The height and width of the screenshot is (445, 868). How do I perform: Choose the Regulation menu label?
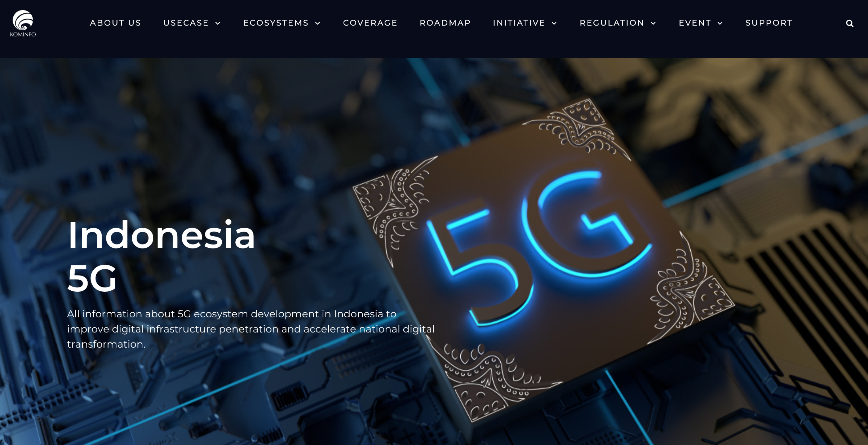[x=612, y=23]
